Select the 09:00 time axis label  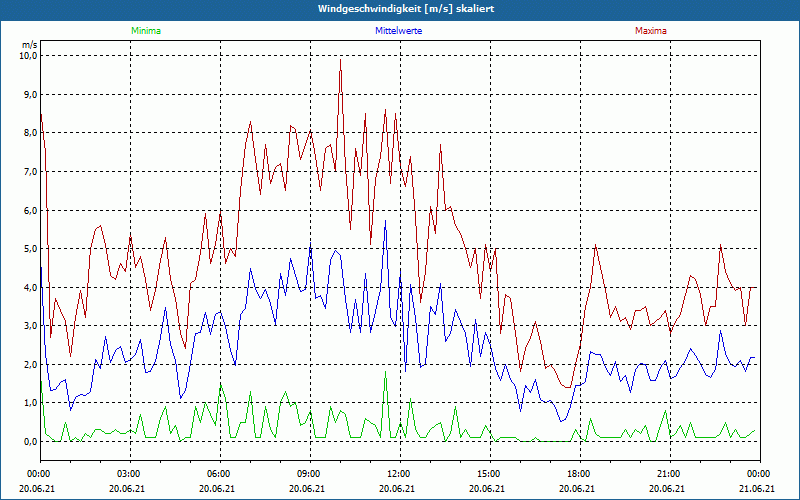[x=308, y=474]
